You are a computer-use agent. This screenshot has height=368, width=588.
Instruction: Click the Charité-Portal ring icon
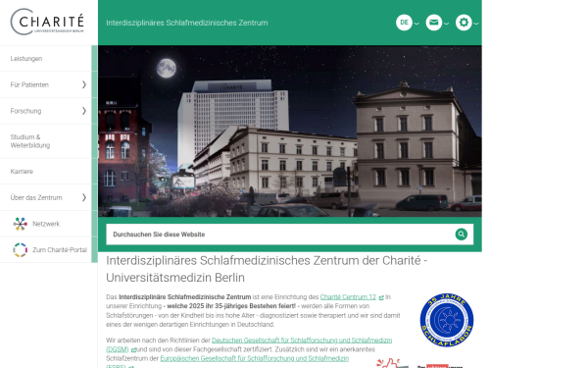click(21, 250)
